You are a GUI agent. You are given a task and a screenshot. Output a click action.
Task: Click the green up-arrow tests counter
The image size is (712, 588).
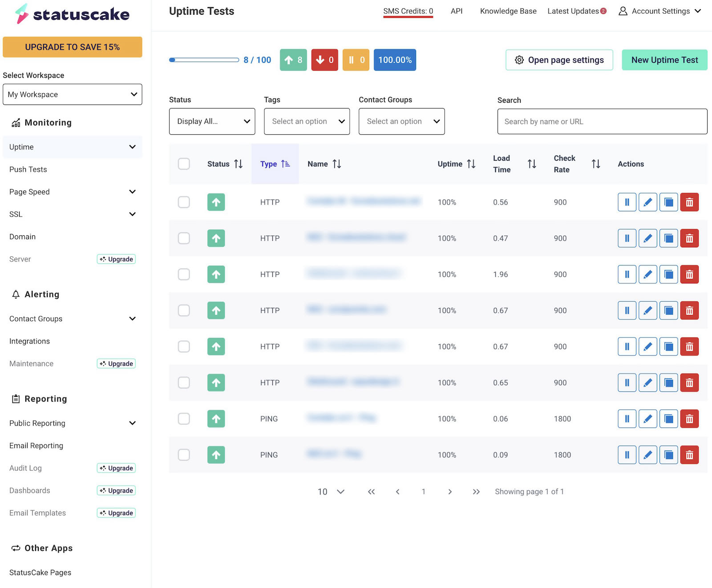pyautogui.click(x=293, y=60)
